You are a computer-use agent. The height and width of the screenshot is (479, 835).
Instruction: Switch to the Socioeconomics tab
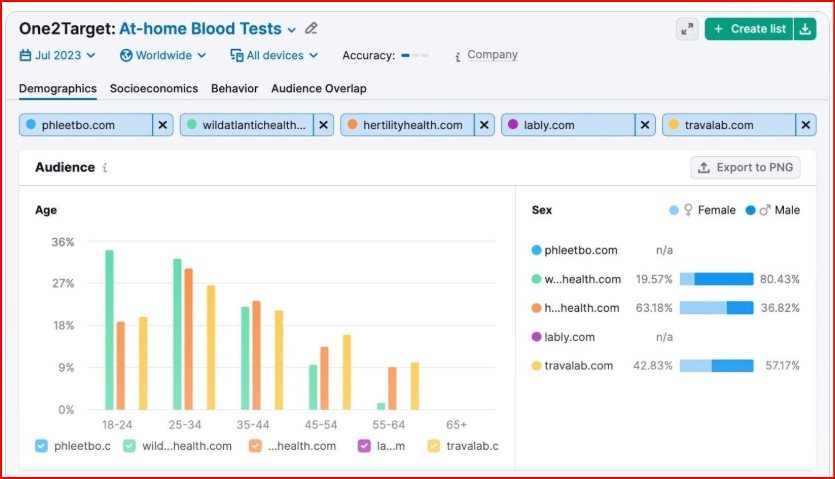pyautogui.click(x=154, y=88)
